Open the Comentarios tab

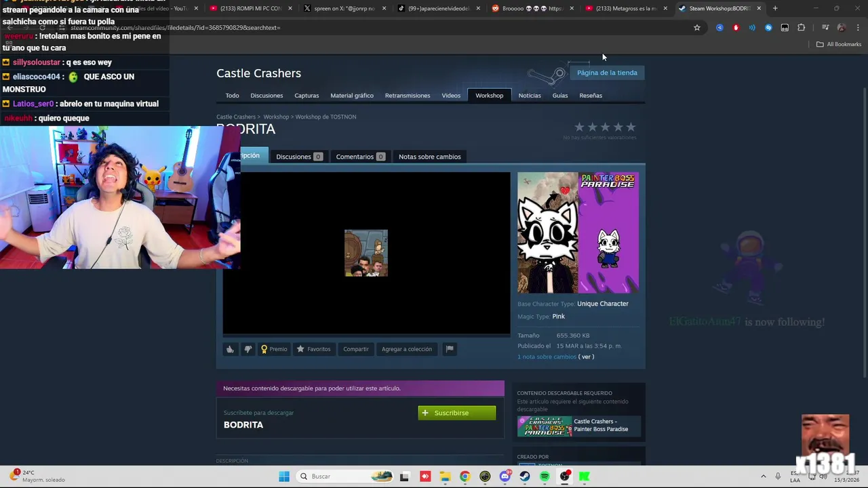click(360, 157)
